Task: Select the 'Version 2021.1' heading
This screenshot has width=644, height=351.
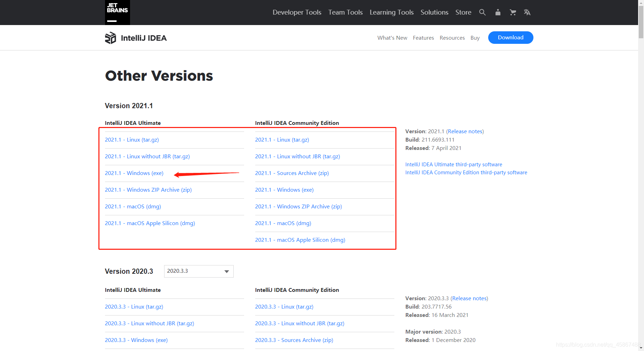Action: [129, 106]
